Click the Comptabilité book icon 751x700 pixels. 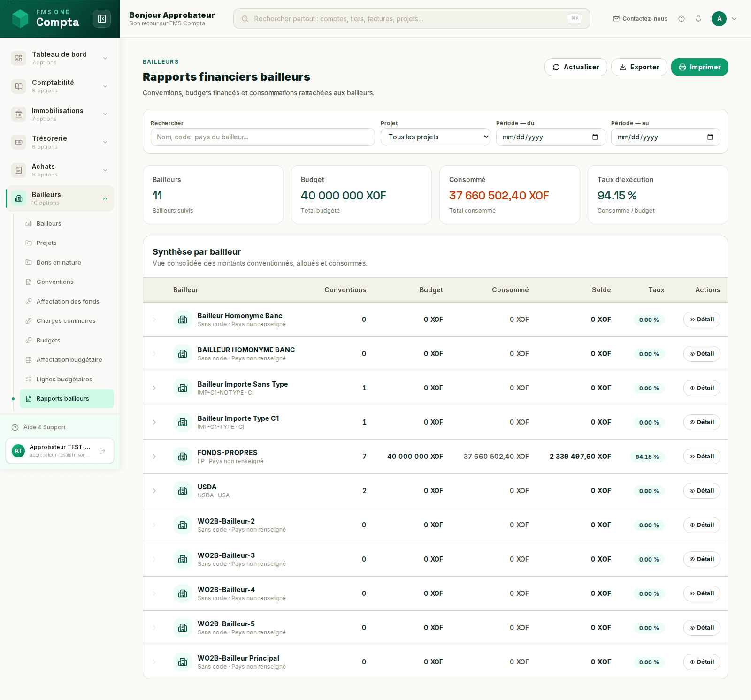pyautogui.click(x=19, y=86)
